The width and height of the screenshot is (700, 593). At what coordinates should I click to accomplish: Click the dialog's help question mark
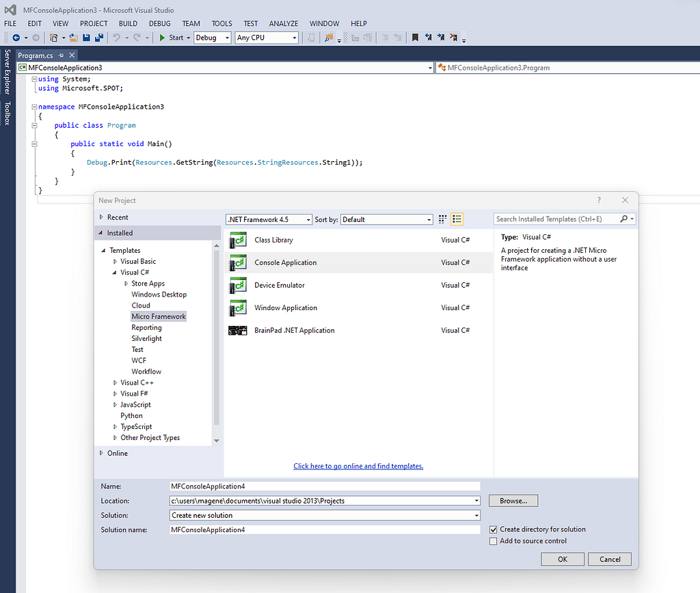[600, 200]
